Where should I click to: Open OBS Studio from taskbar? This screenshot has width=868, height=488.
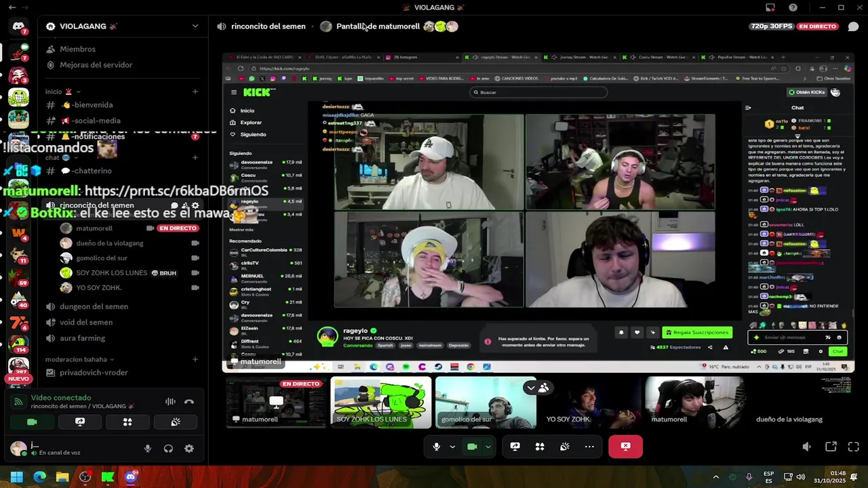click(85, 477)
